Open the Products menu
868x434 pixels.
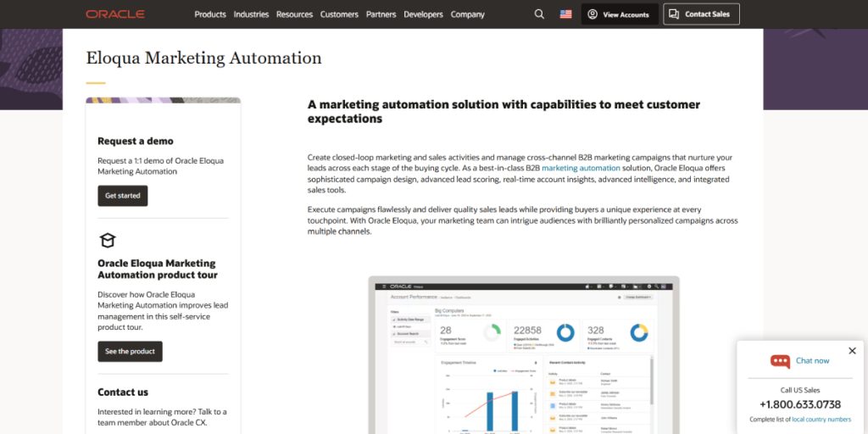[x=210, y=14]
